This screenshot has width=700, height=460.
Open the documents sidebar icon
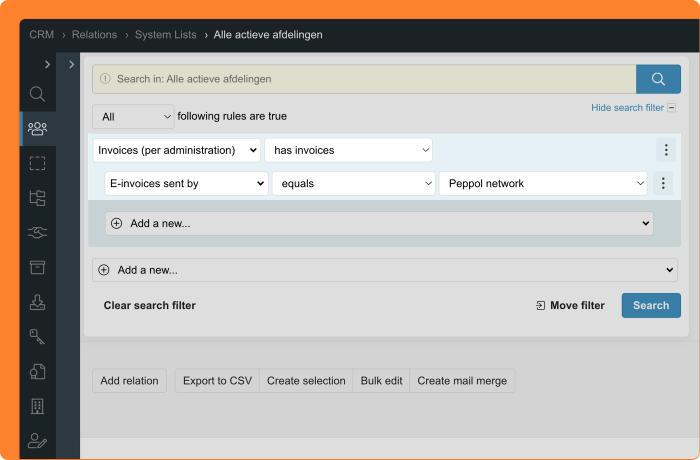(38, 372)
